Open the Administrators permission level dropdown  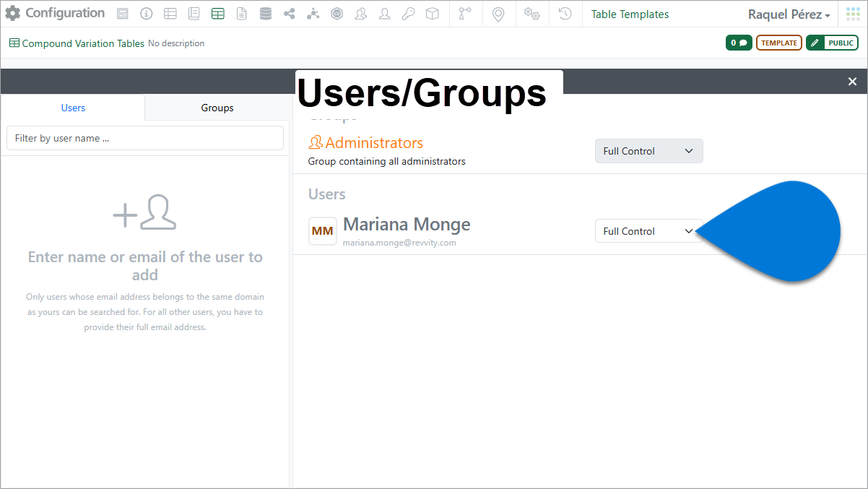648,151
